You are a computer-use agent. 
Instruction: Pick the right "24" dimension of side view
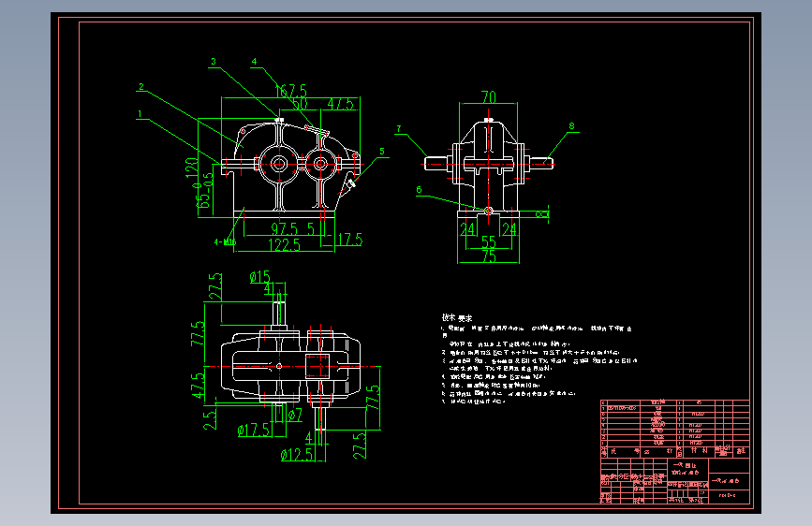509,228
